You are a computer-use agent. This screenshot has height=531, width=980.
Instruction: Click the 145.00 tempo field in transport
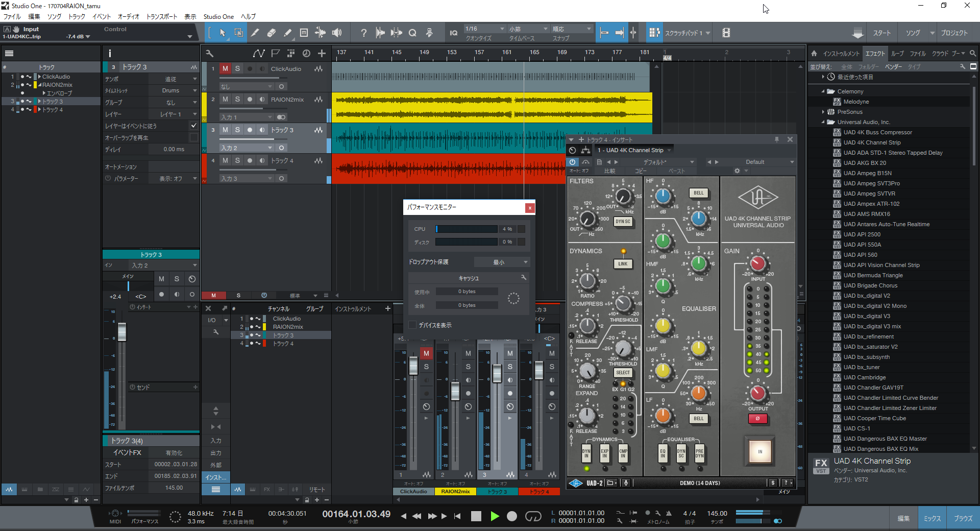717,513
